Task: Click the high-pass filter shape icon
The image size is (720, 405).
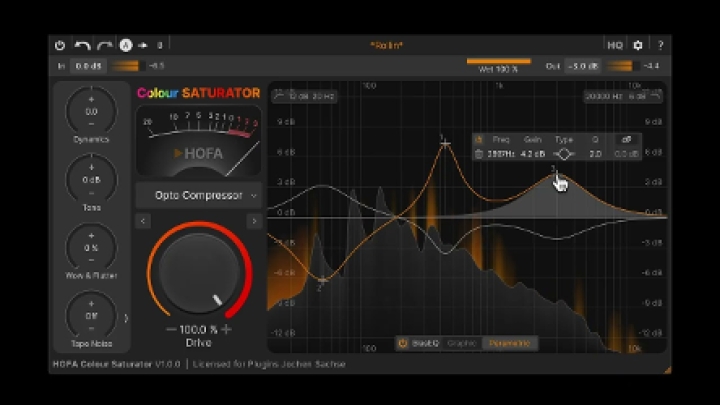Action: click(279, 96)
